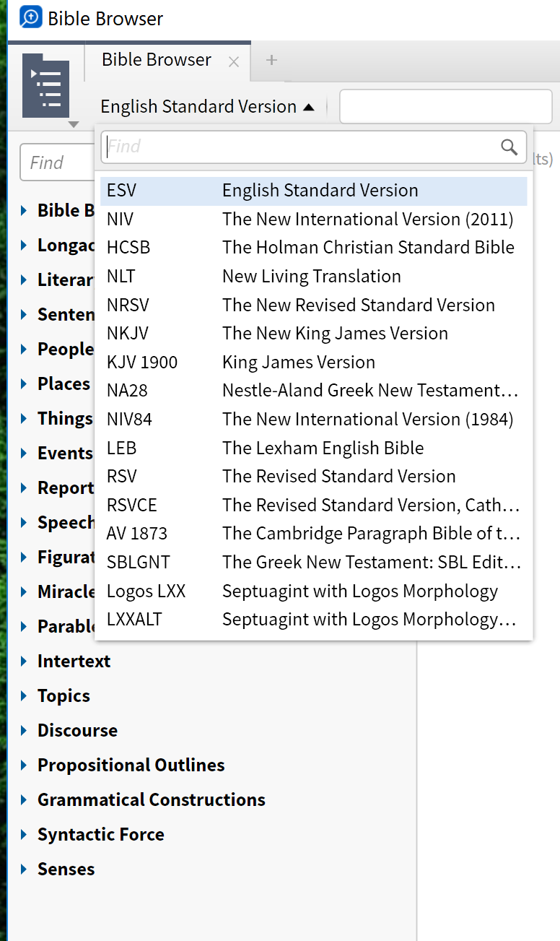This screenshot has width=560, height=941.
Task: Click the reference box beside version selector
Action: coord(445,107)
